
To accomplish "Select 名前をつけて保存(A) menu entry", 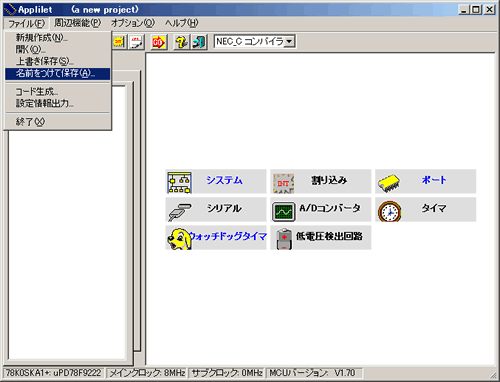I will [58, 73].
